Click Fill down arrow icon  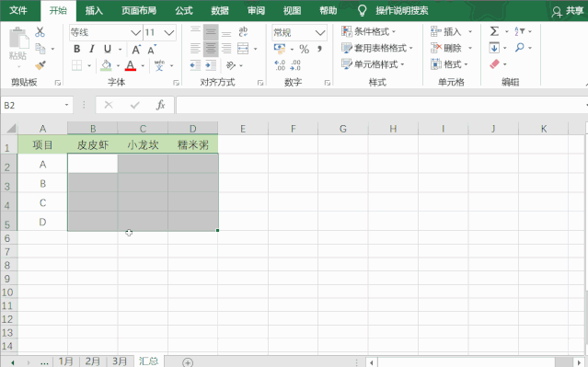tap(494, 48)
